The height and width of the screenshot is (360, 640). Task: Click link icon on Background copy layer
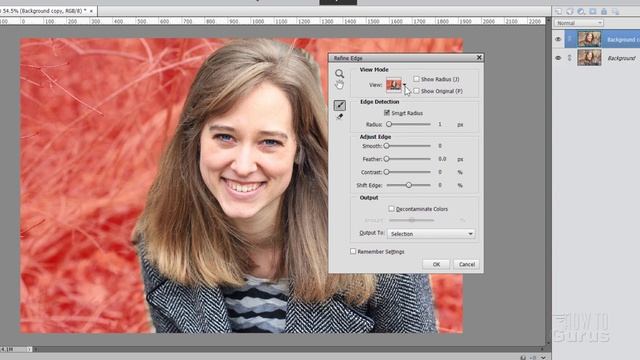point(569,39)
